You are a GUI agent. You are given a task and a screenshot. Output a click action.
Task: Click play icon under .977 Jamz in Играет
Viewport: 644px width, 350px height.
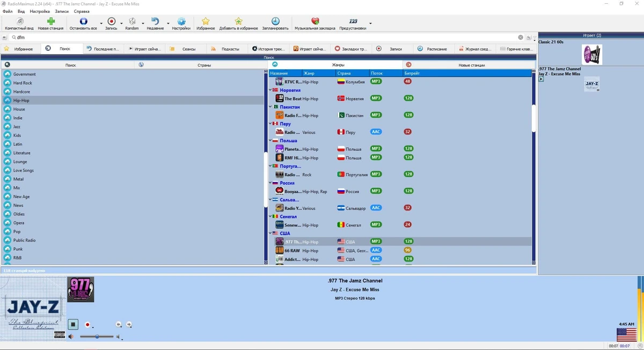point(541,79)
